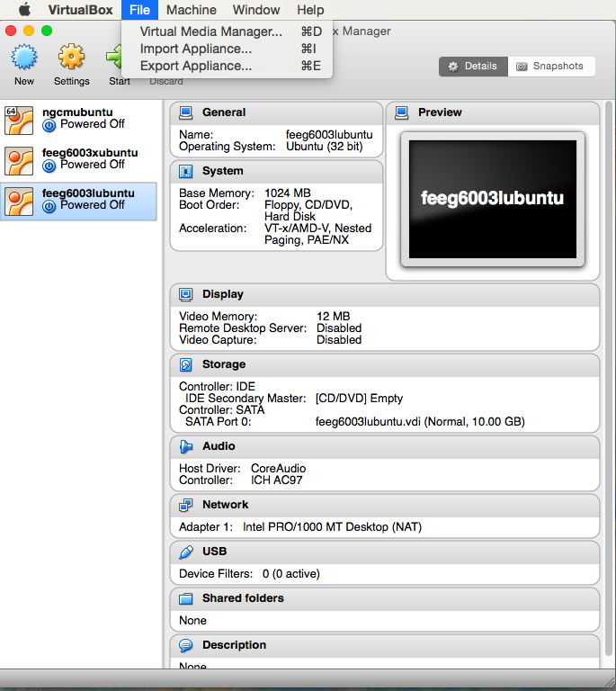Select the ngcmubuntu virtual machine
Screen dimensions: 616x691
coord(78,121)
